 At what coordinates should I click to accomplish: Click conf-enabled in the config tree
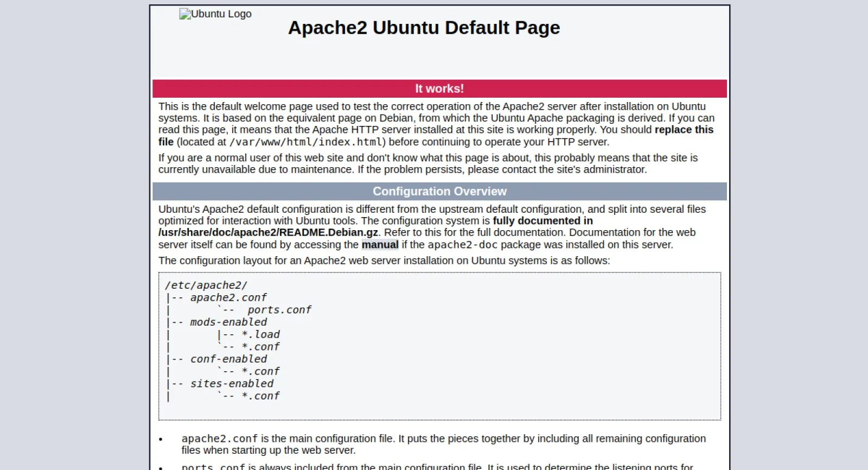coord(228,359)
